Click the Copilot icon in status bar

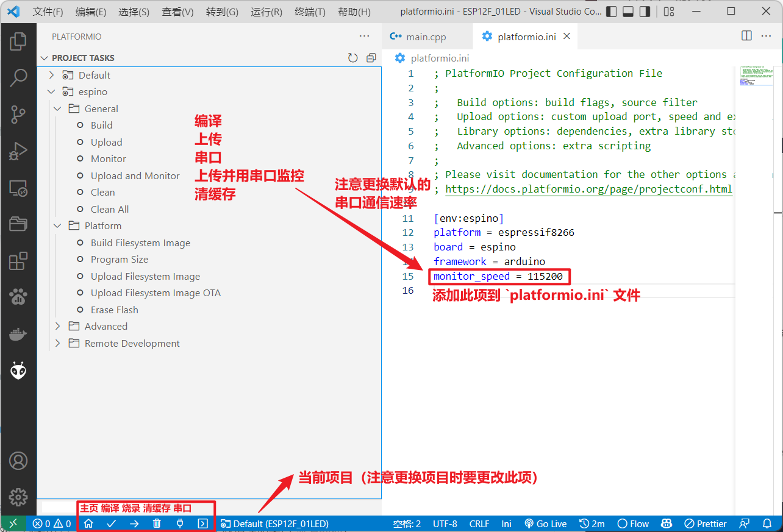pyautogui.click(x=667, y=523)
